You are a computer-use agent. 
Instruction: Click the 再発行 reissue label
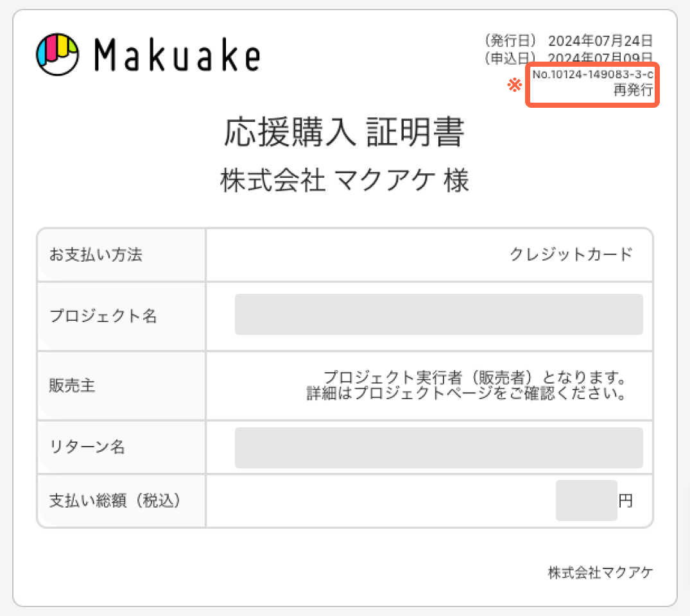[x=634, y=90]
